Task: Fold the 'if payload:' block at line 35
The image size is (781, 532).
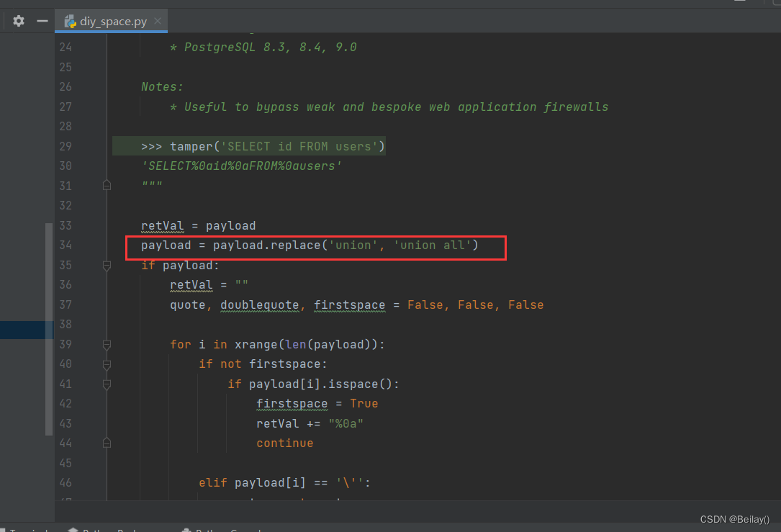Action: coord(107,265)
